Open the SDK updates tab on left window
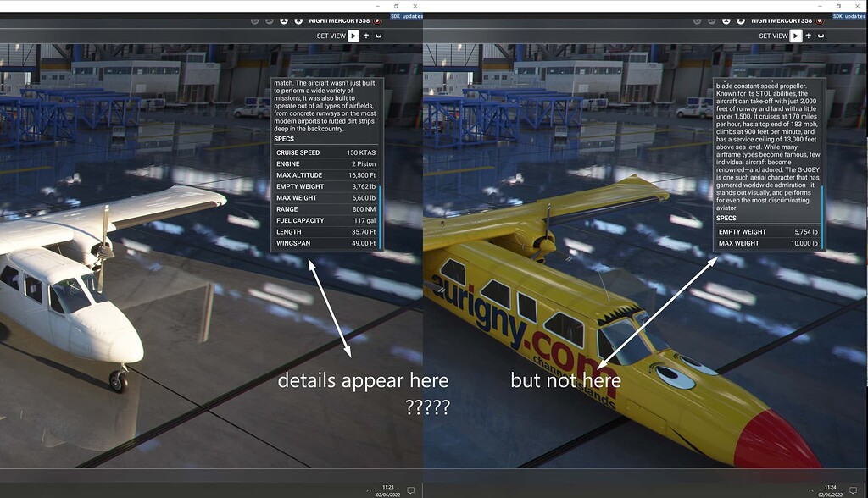Screen dimensions: 868x498 406,15
